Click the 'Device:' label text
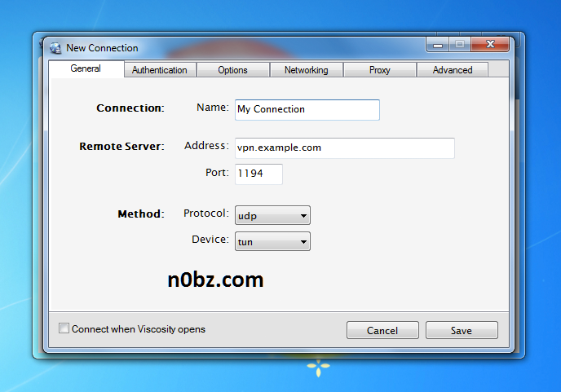 point(210,240)
